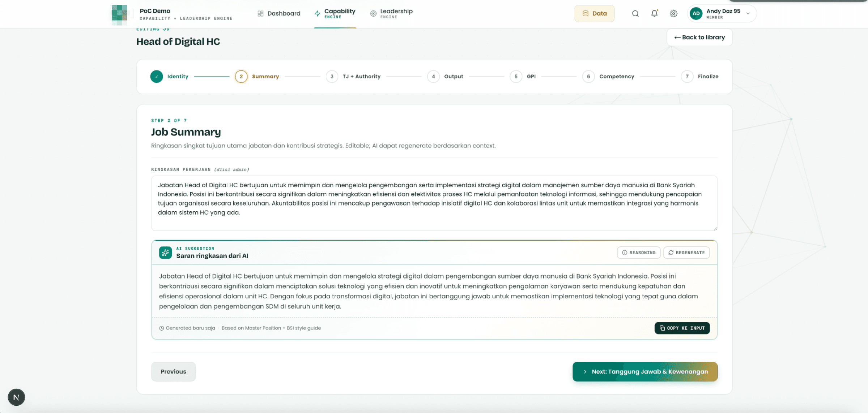Click 'Saran ringkasan dari AI' heading
This screenshot has width=868, height=414.
[x=212, y=256]
